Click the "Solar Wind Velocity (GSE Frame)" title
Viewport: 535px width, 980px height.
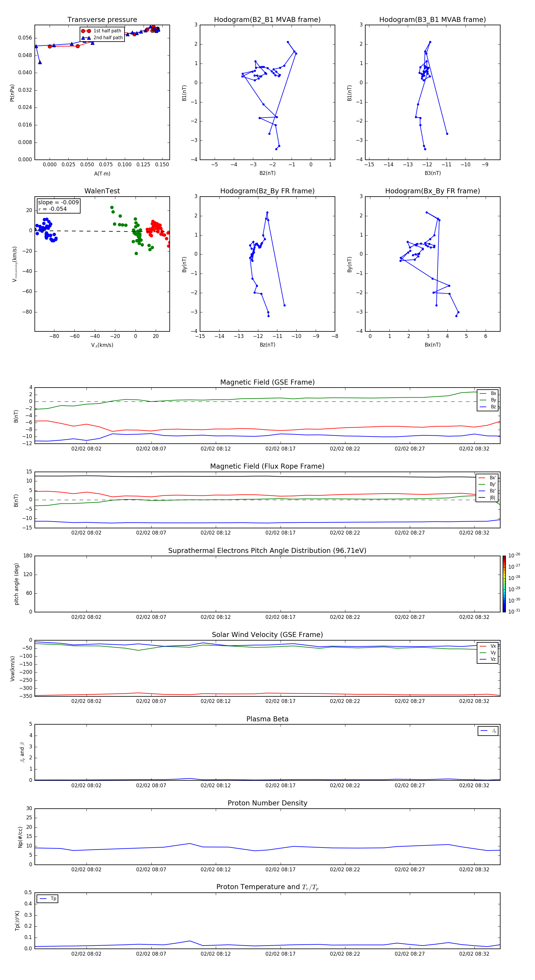pos(267,635)
